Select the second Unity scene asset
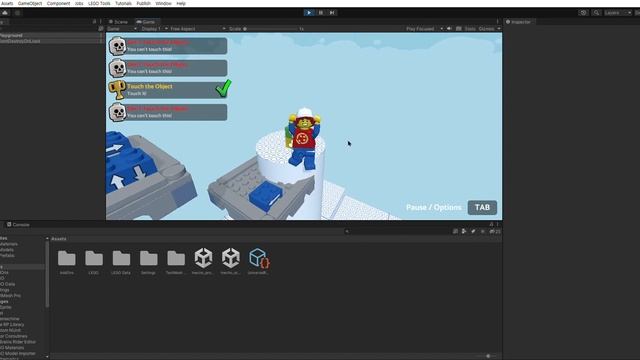The height and width of the screenshot is (360, 640). [231, 262]
